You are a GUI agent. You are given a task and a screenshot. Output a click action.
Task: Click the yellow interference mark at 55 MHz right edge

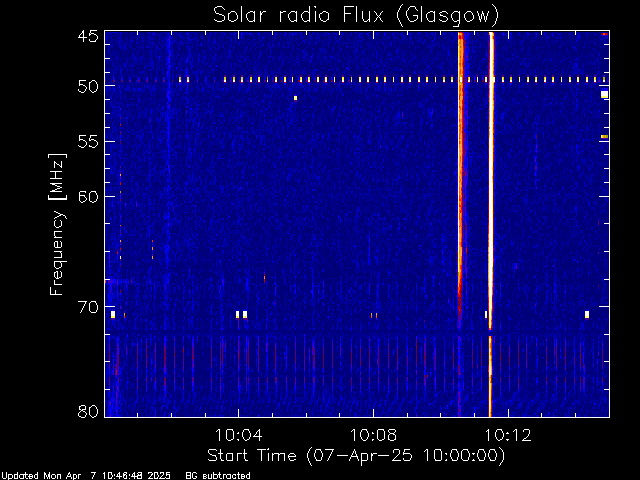[604, 137]
